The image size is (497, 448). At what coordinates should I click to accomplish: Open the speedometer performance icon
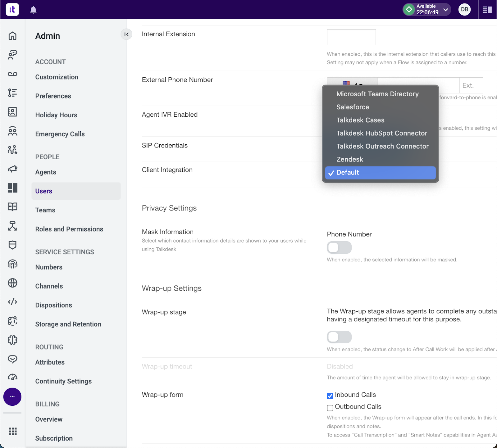pyautogui.click(x=12, y=377)
